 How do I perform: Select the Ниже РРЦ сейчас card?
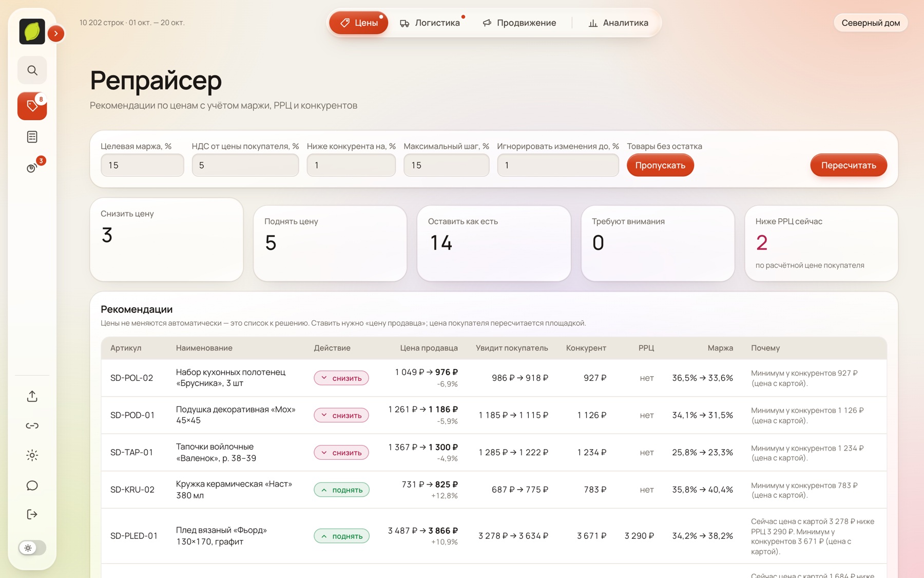click(821, 244)
